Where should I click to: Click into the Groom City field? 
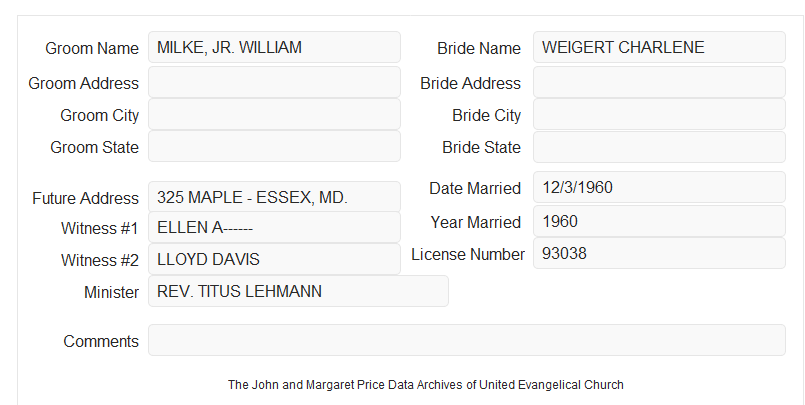click(x=274, y=114)
